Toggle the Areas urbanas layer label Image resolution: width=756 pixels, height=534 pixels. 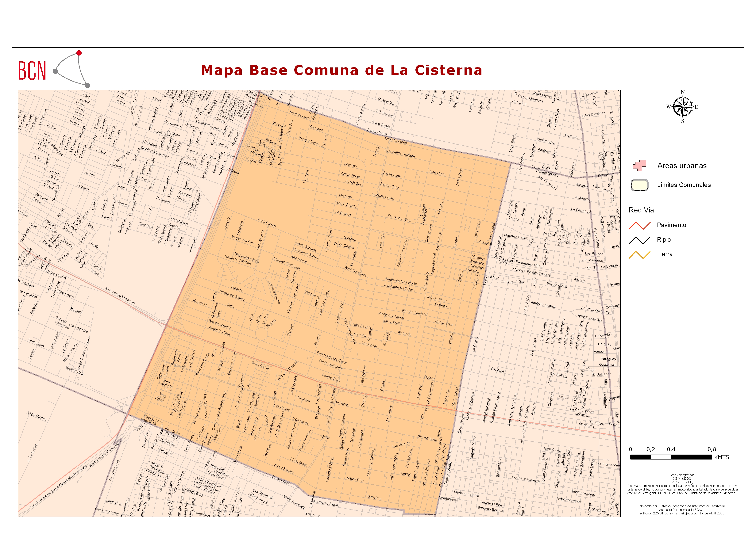[x=682, y=166]
